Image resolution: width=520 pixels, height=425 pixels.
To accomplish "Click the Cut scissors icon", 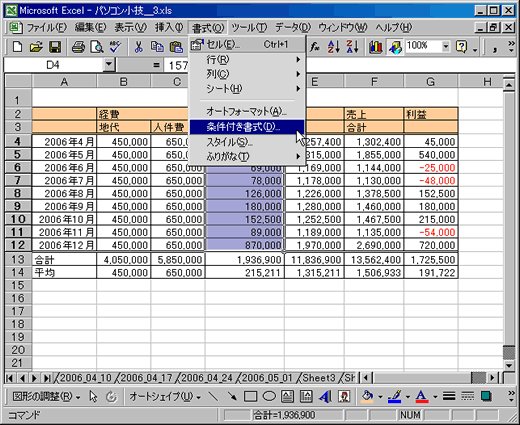I will point(138,46).
